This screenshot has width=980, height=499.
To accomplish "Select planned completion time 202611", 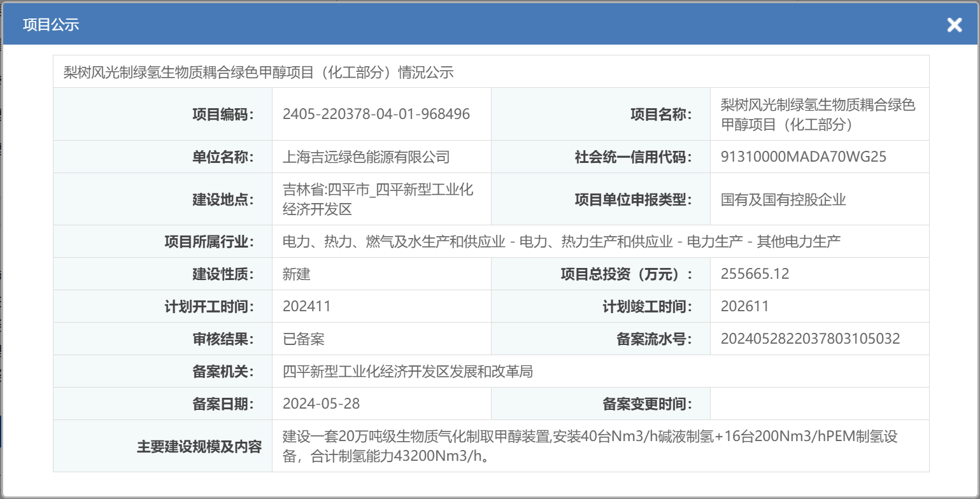I will 745,306.
